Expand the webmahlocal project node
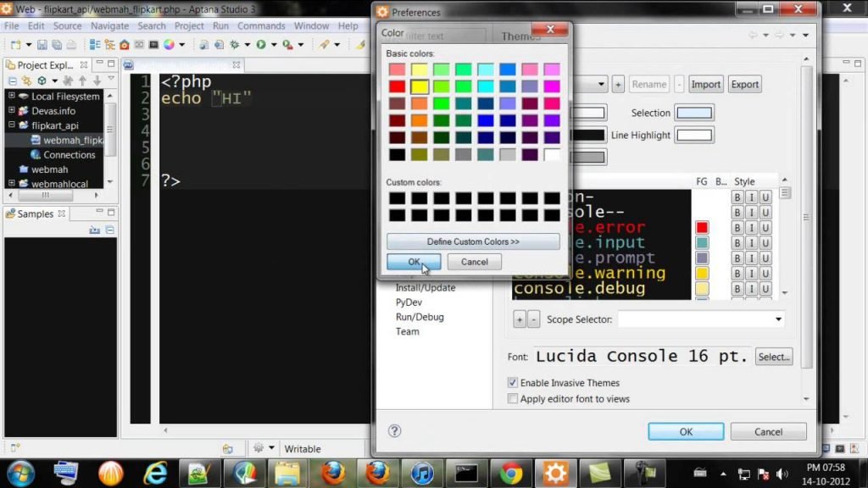868x488 pixels. pos(12,183)
